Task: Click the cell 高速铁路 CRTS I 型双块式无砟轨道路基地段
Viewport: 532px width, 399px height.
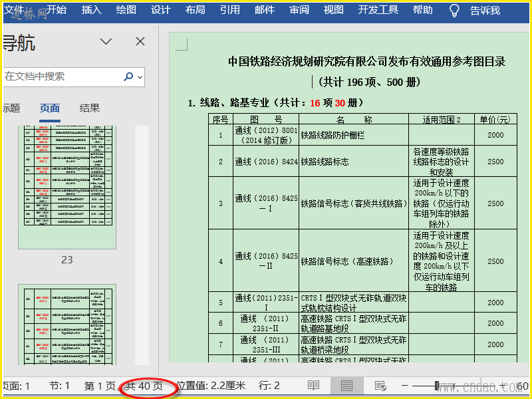Action: (x=354, y=323)
